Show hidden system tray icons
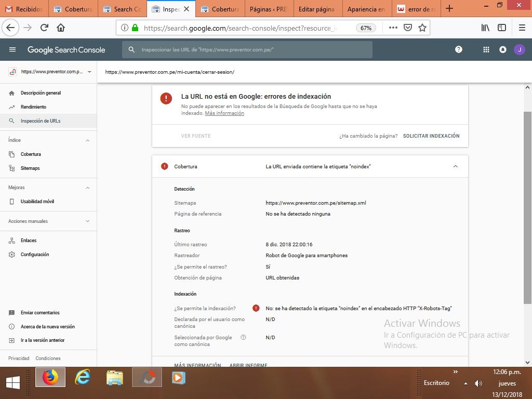This screenshot has width=532, height=399. coord(465,383)
